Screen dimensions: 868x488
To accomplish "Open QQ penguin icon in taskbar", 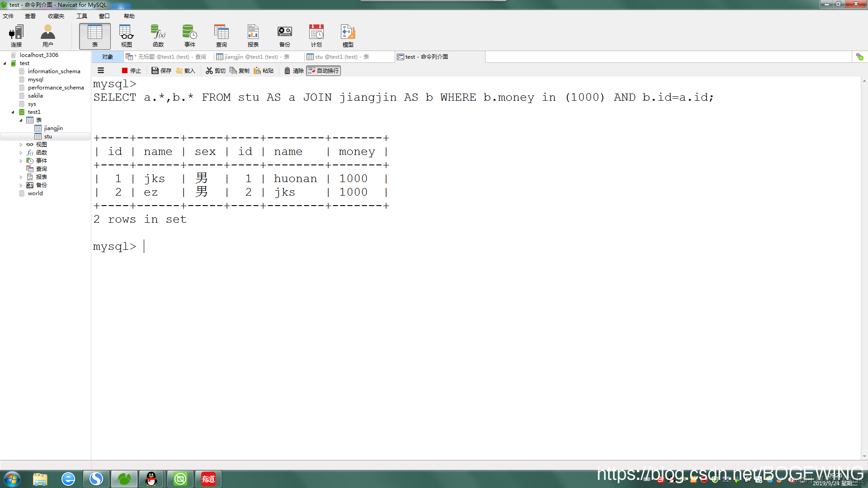I will pyautogui.click(x=151, y=479).
